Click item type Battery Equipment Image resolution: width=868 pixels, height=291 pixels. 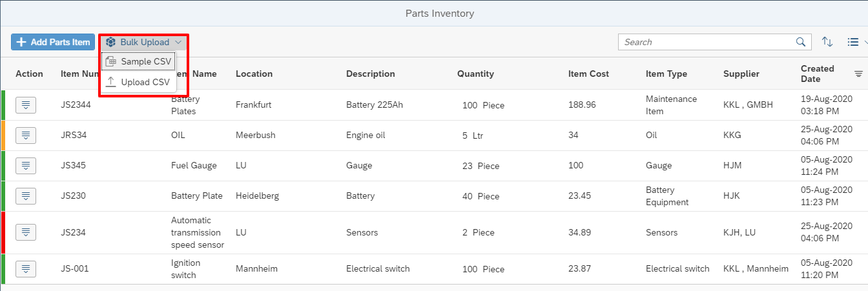pyautogui.click(x=667, y=196)
